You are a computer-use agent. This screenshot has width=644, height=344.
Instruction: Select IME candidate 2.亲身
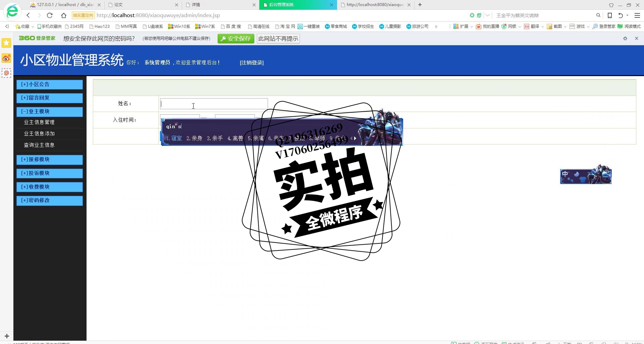click(x=194, y=138)
